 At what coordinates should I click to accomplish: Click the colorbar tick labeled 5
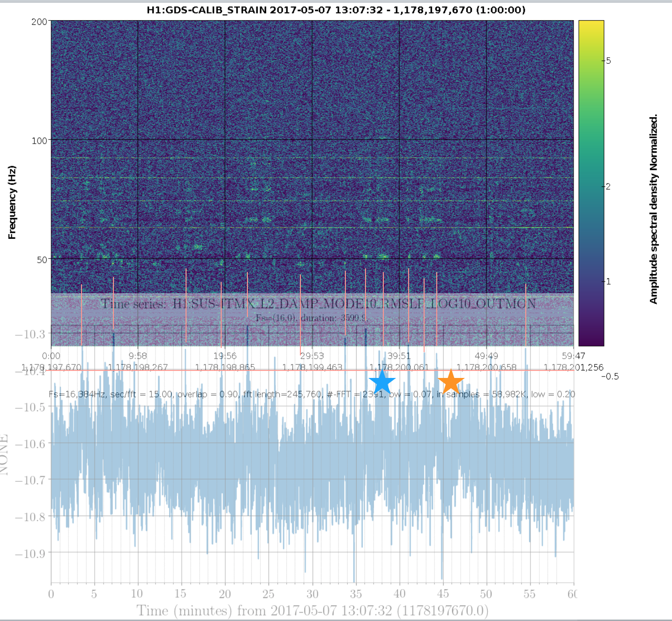608,61
